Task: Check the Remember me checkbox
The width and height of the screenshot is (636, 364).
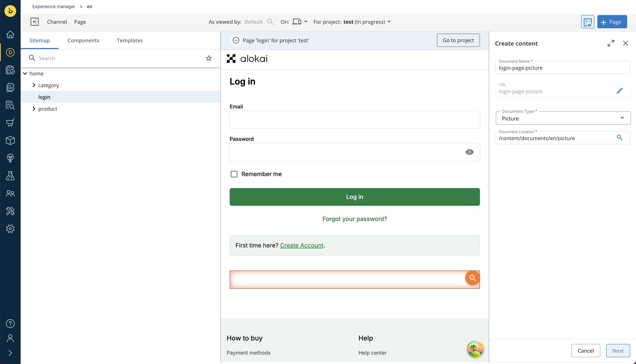Action: [234, 174]
